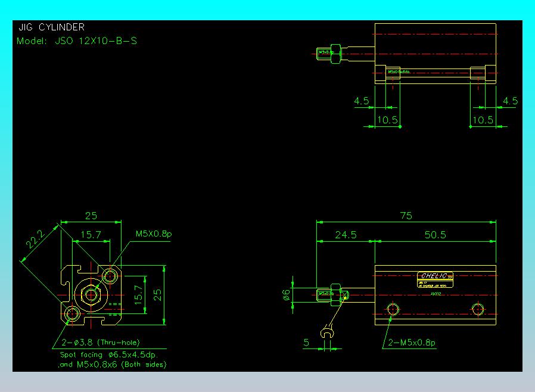Select the horizontal "15.7" hole spacing dimension

click(x=91, y=235)
